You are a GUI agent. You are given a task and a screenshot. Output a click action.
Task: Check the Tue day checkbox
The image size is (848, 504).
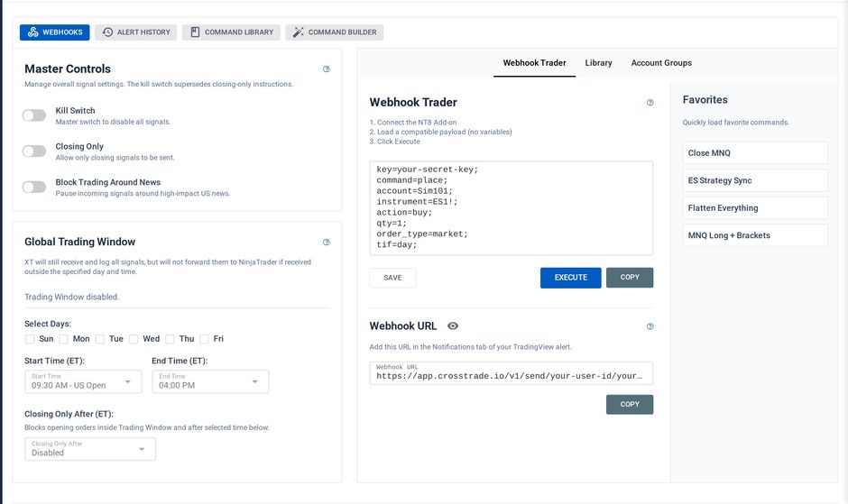99,339
